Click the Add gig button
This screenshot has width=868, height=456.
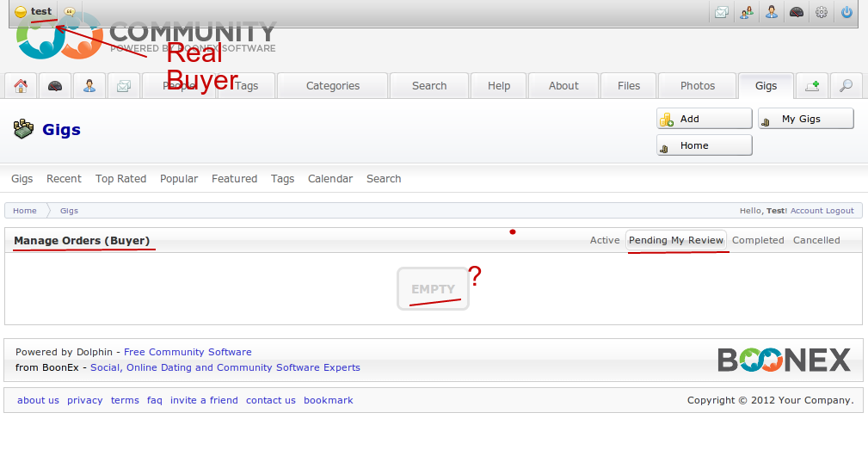pyautogui.click(x=704, y=119)
